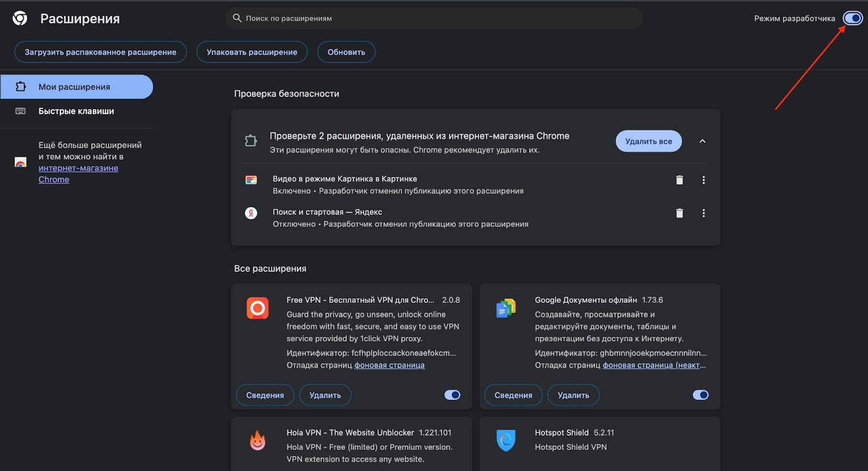Click the Расширения page title
Screen dimensions: 868x471
tap(80, 18)
